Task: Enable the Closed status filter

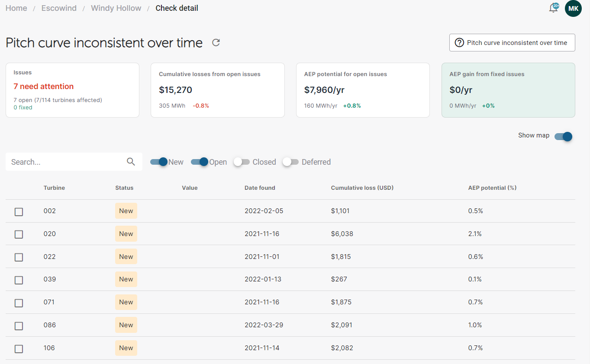Action: click(242, 162)
